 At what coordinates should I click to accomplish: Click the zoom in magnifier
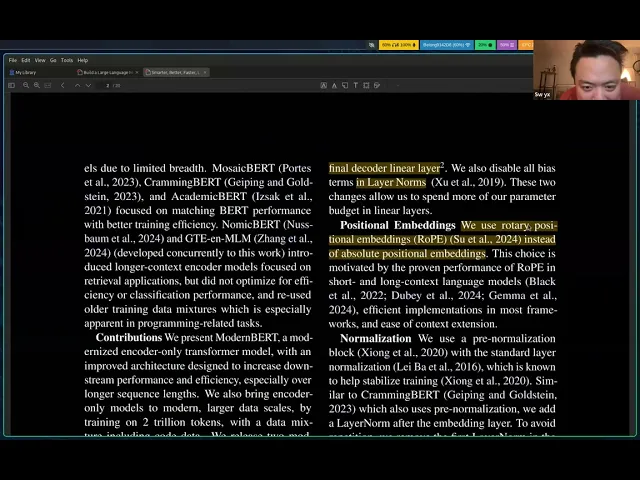(37, 85)
